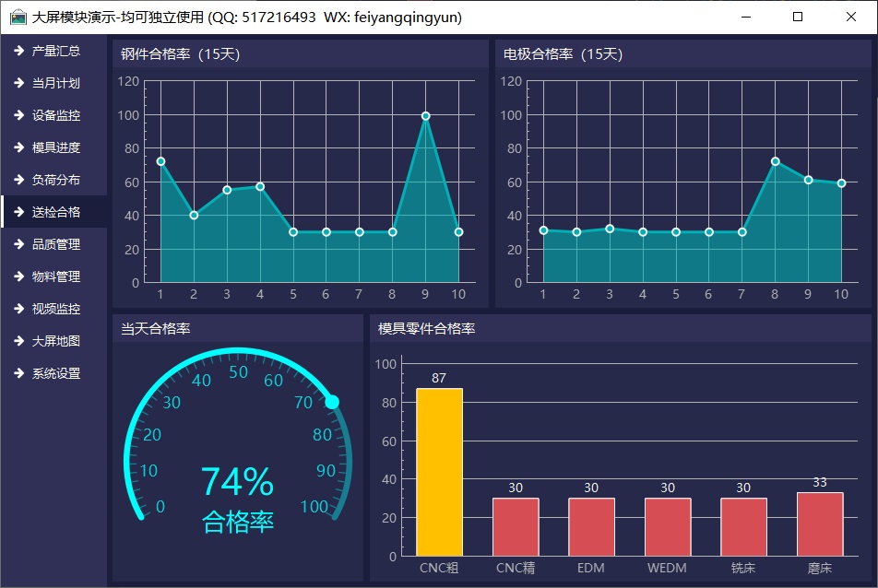Viewport: 878px width, 588px height.
Task: Click the app icon in title bar
Action: click(x=18, y=17)
